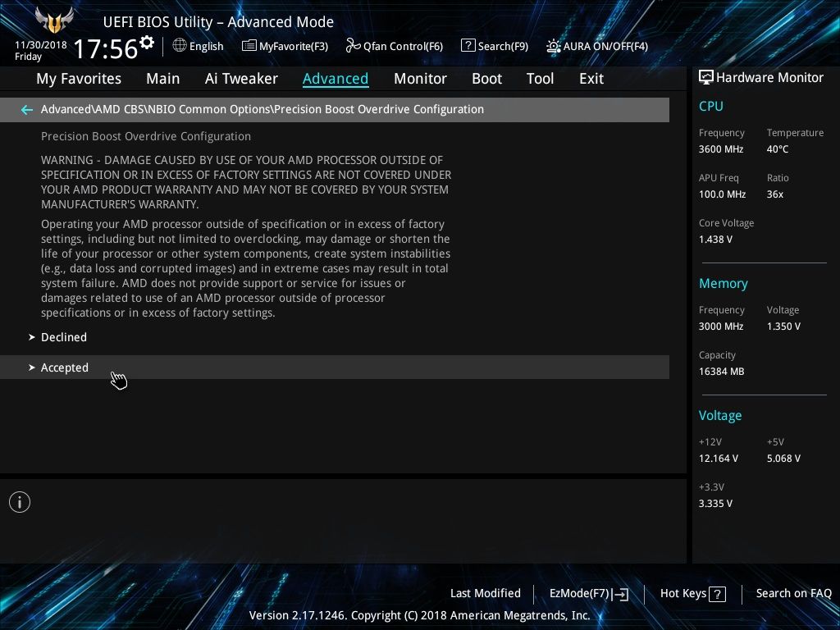Click the Qfan Control fan icon
The height and width of the screenshot is (630, 840).
coord(353,46)
